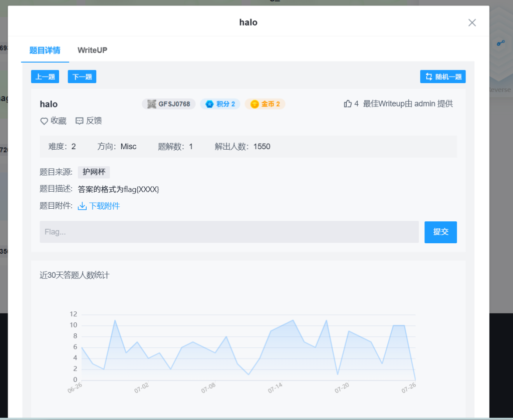
Task: Close the halo dialog
Action: click(472, 23)
